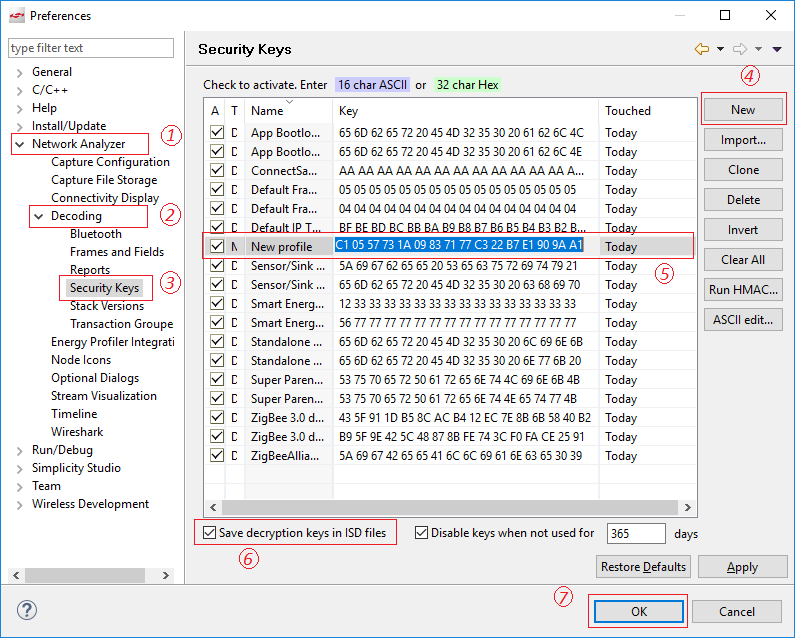Click the days value field showing 365
This screenshot has height=638, width=795.
[636, 533]
